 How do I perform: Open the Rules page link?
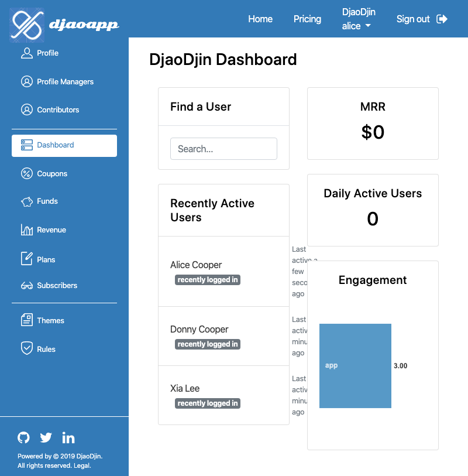point(64,349)
